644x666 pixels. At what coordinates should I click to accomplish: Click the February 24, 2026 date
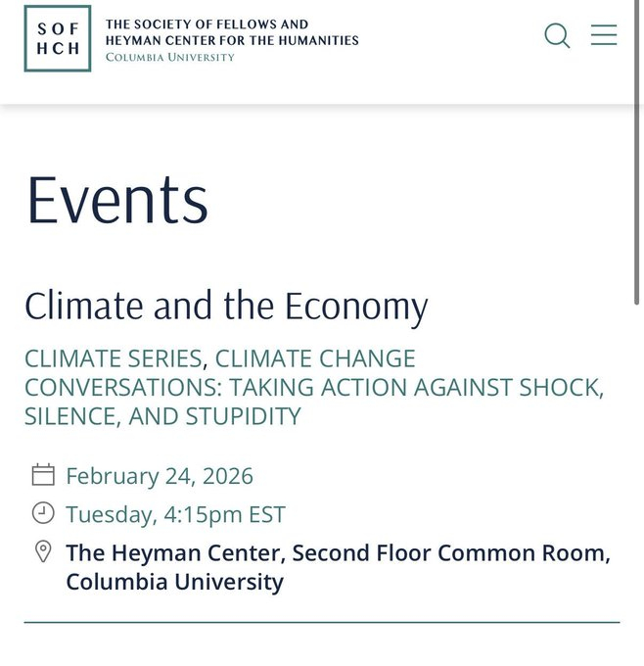160,477
